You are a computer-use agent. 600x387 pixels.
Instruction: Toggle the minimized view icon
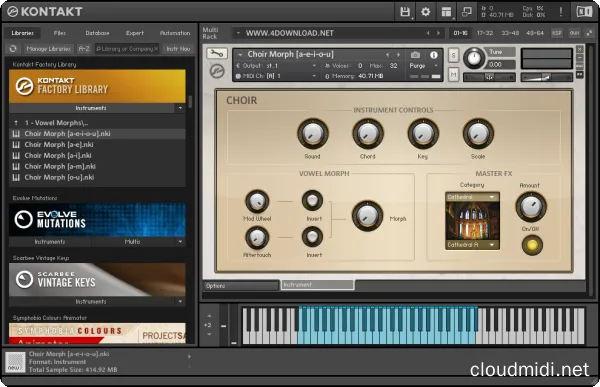(467, 12)
